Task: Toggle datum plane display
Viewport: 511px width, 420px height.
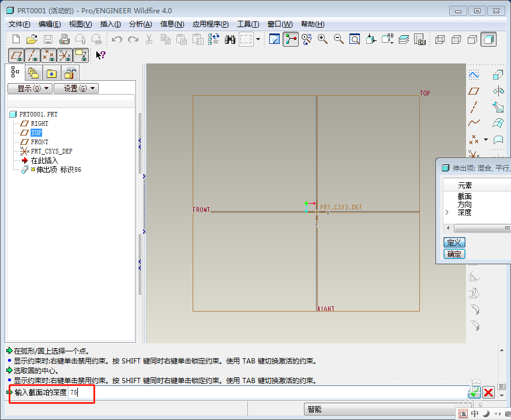Action: point(16,56)
